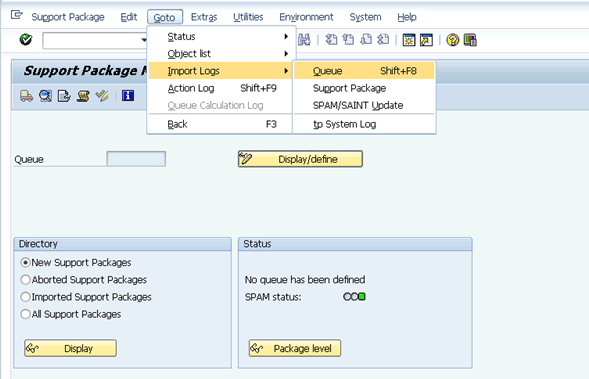The image size is (589, 379).
Task: Choose tp System Log entry
Action: pyautogui.click(x=364, y=124)
